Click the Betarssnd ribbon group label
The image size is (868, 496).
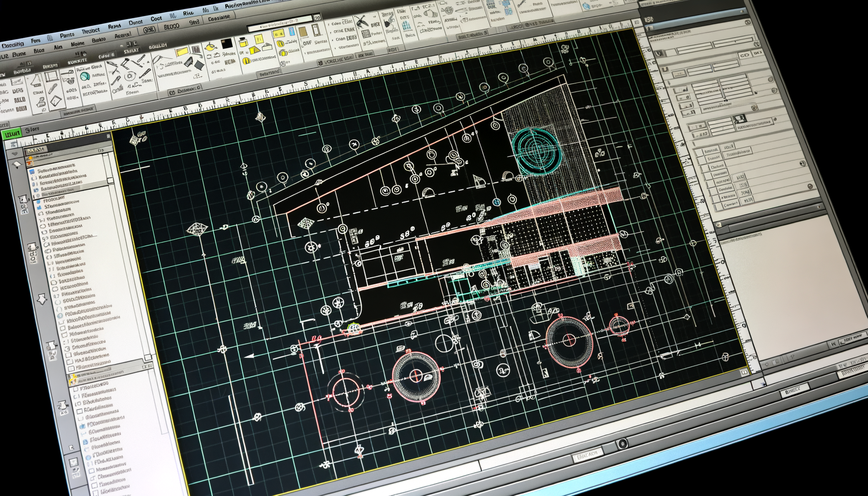[270, 73]
